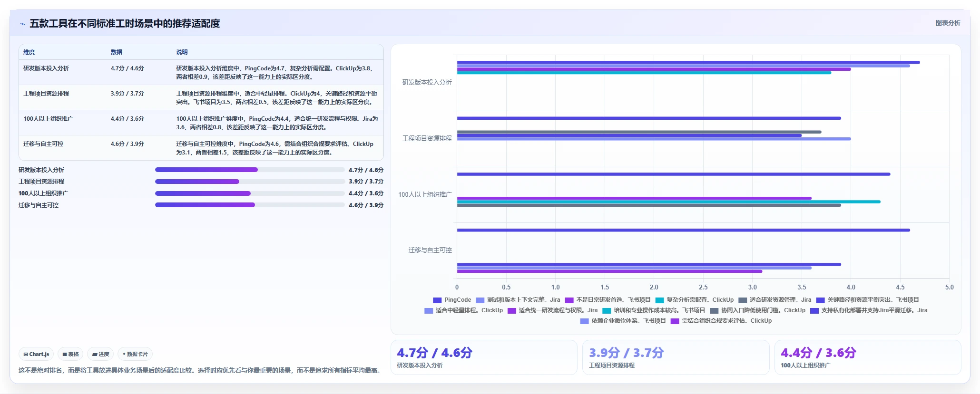Click the description text for 工程项目资源排程 row
Image resolution: width=980 pixels, height=394 pixels.
tap(276, 98)
